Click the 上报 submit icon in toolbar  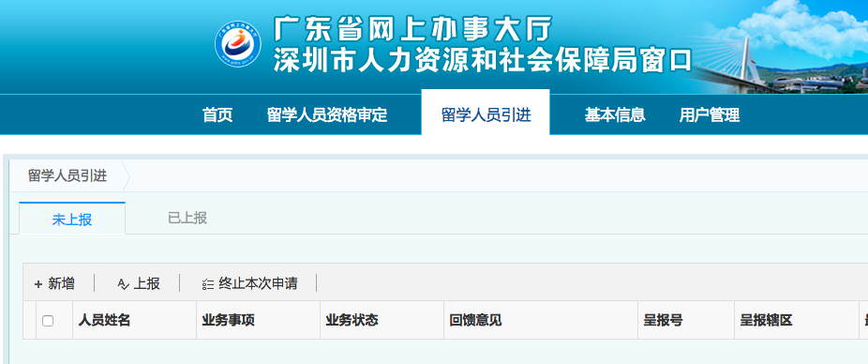point(123,284)
